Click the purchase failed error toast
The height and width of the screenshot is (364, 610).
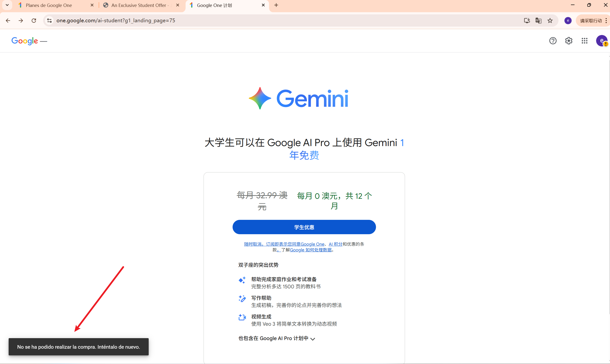[79, 347]
